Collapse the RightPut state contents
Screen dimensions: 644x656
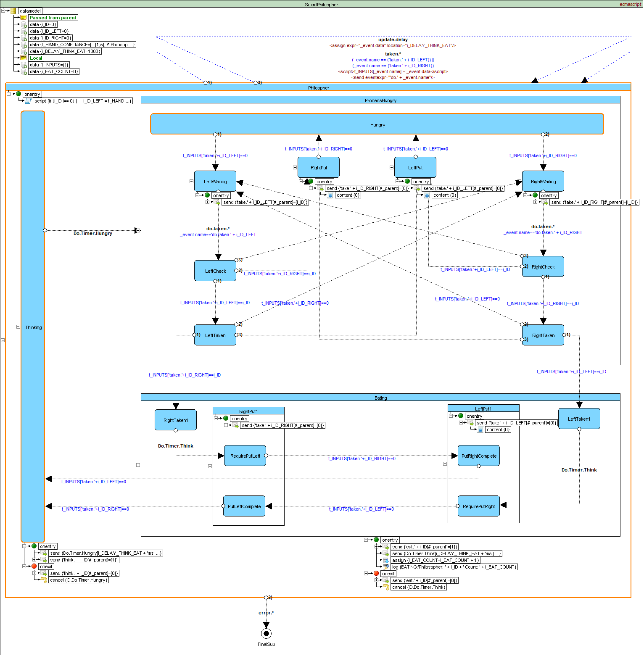[x=295, y=167]
